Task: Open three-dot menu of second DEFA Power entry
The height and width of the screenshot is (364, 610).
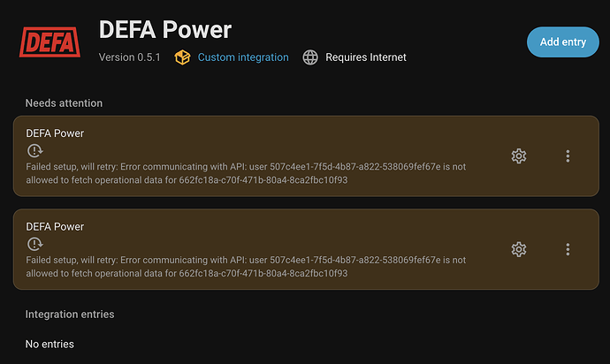Action: click(x=568, y=249)
